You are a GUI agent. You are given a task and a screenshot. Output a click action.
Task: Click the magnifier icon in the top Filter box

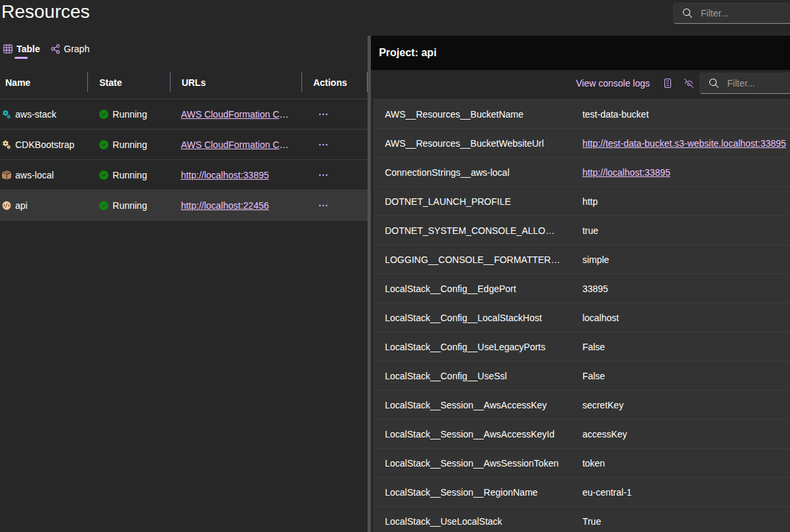pyautogui.click(x=687, y=13)
